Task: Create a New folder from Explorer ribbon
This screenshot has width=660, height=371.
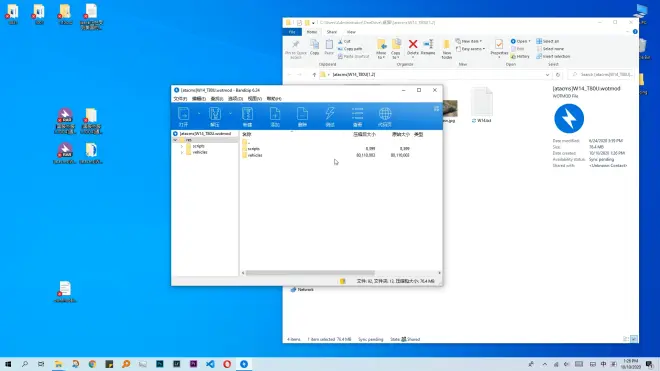Action: click(447, 49)
